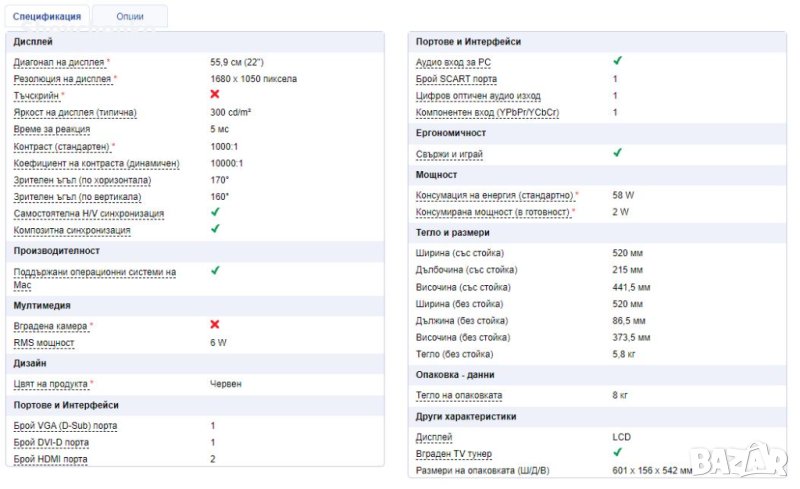Click the green check for Самостоятелна H/V синхронизация

(215, 212)
